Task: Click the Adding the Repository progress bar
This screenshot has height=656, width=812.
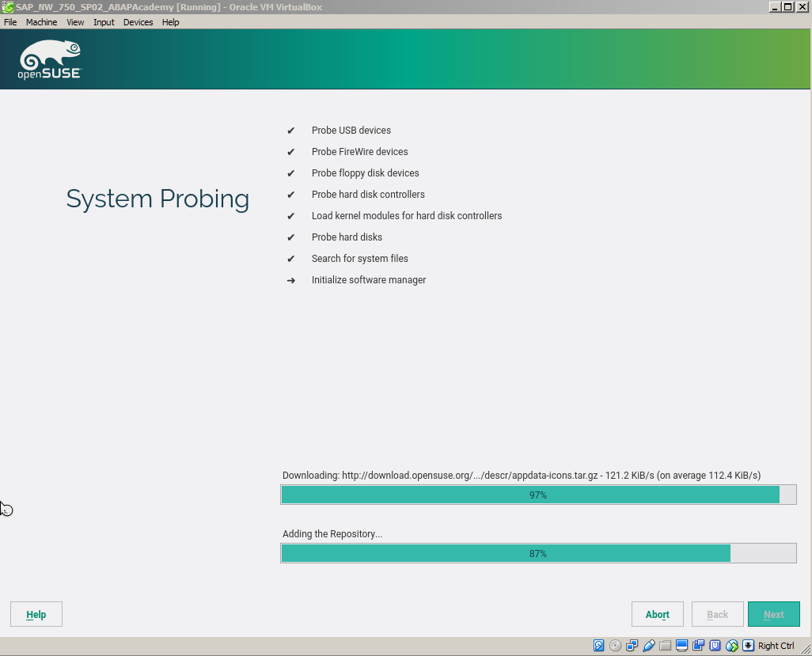Action: pos(539,553)
